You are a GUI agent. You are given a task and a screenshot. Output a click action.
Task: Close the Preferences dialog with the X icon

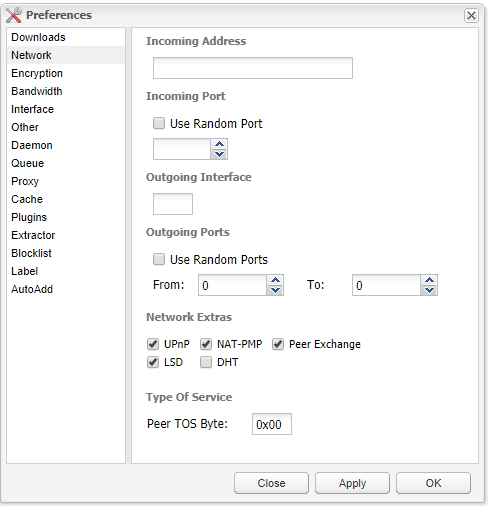(471, 15)
